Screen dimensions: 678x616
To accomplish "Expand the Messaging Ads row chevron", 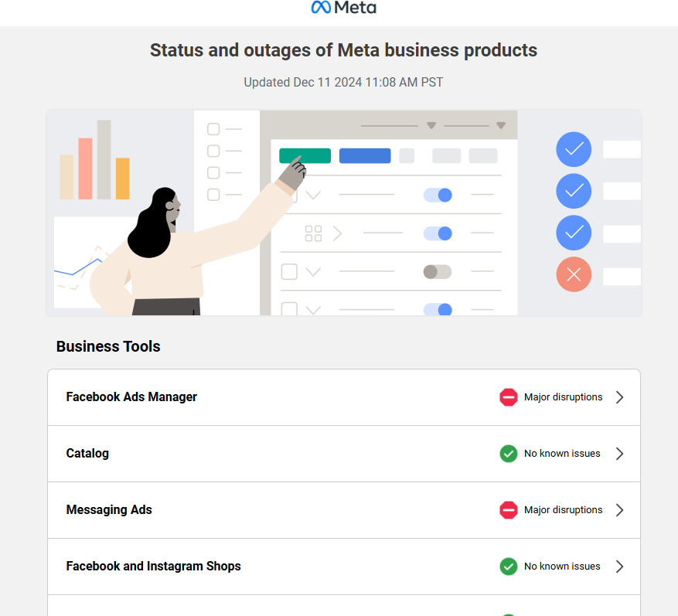I will (x=619, y=510).
